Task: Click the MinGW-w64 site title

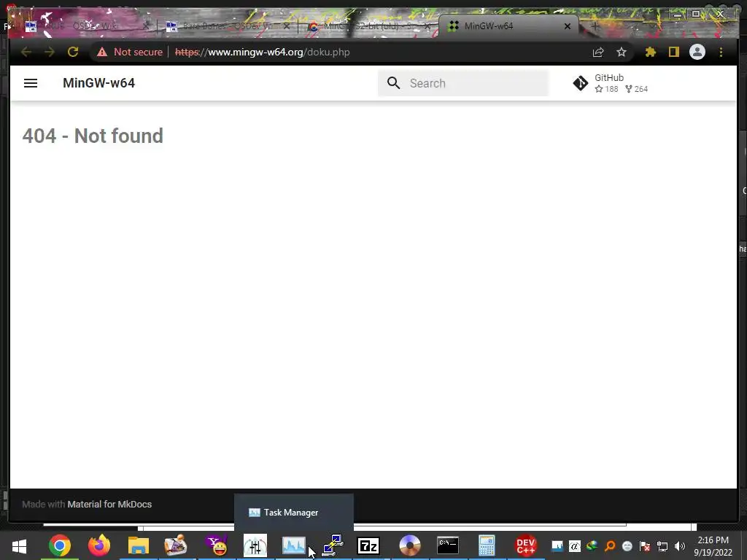Action: (98, 83)
